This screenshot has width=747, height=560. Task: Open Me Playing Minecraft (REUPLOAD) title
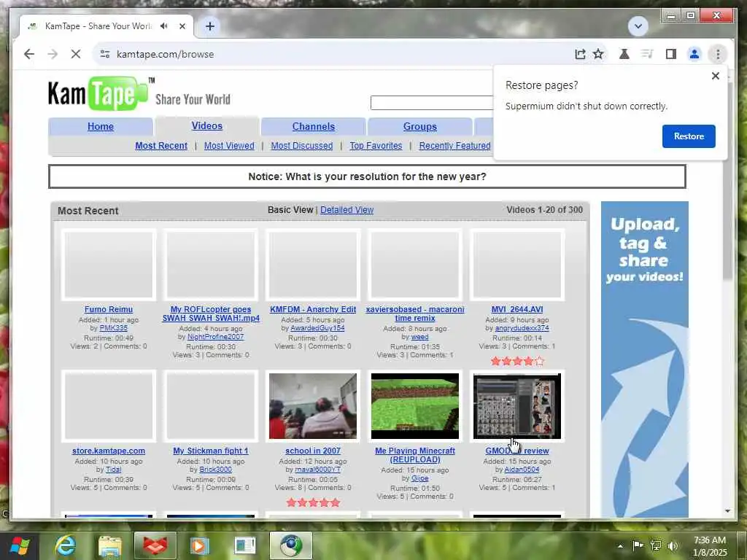[x=415, y=455]
